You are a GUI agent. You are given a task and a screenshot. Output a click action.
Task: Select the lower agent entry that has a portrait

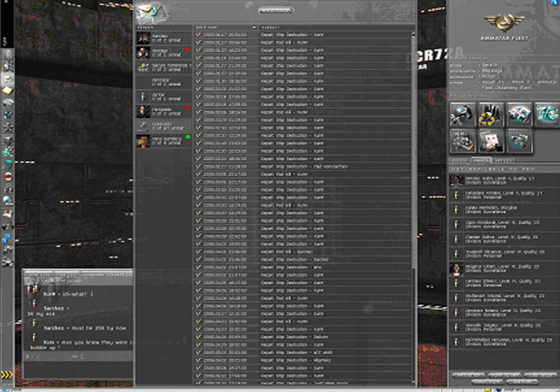tap(504, 269)
